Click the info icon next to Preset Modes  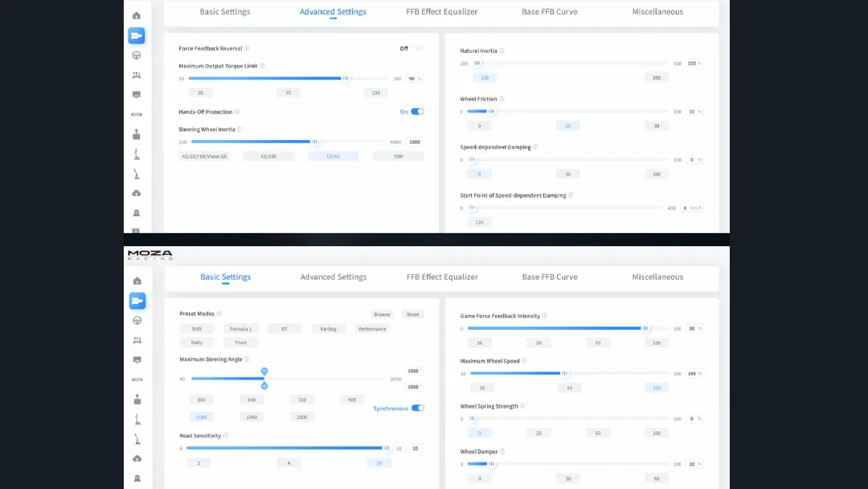pos(219,314)
